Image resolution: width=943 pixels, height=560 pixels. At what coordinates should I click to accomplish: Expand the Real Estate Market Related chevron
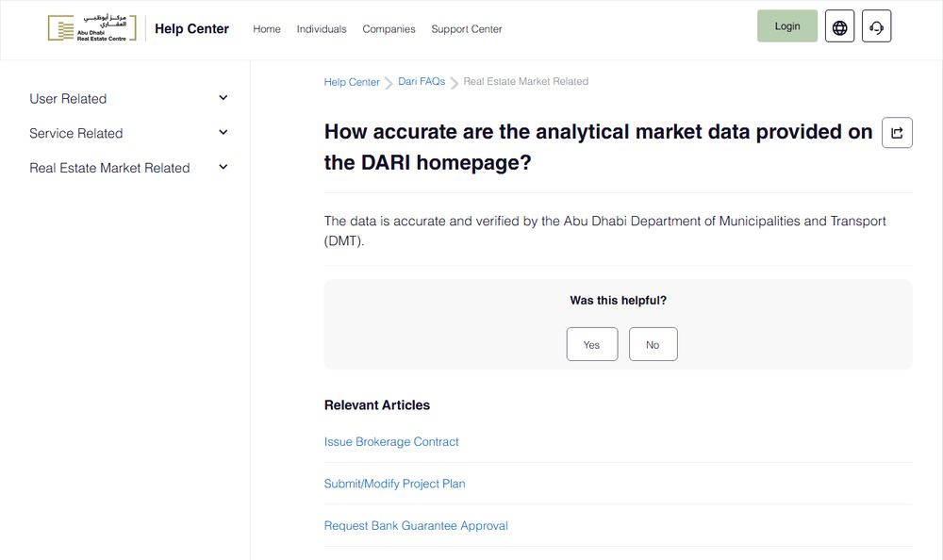[x=223, y=167]
